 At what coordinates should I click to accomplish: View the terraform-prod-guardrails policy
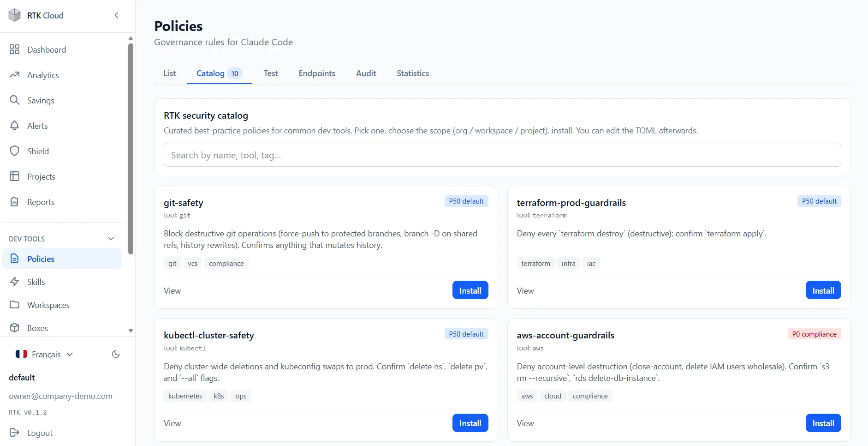click(x=525, y=291)
